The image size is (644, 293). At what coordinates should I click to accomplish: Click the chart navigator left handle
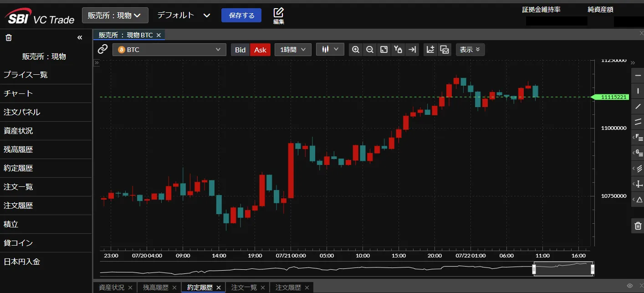534,270
